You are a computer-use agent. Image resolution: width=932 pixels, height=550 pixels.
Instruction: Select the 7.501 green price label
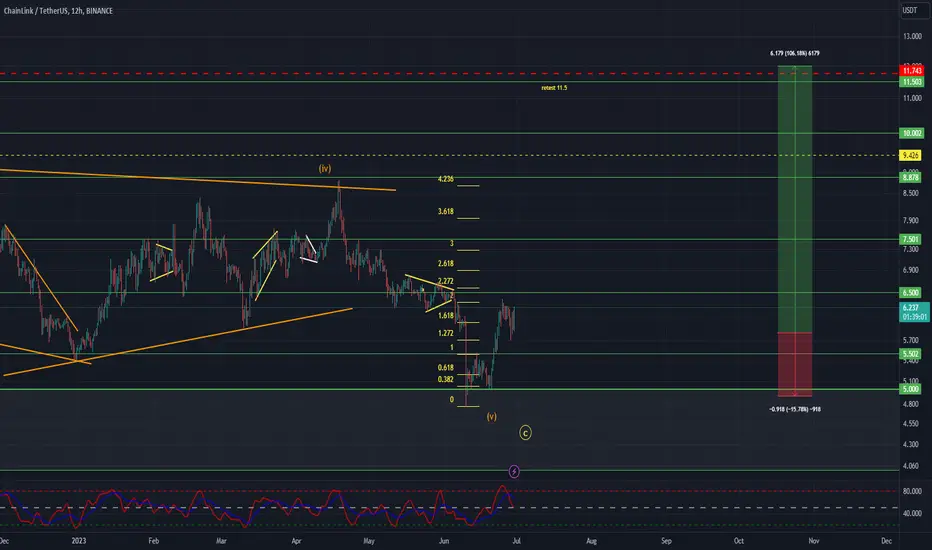911,240
